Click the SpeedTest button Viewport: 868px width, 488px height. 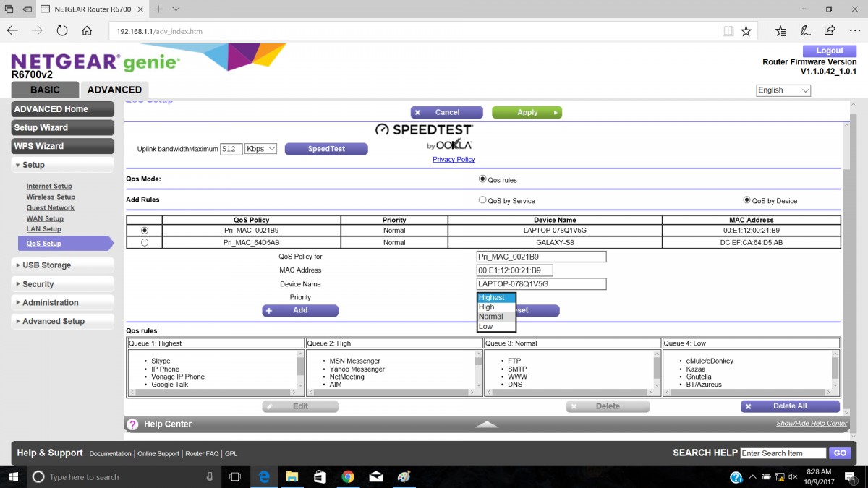click(326, 149)
